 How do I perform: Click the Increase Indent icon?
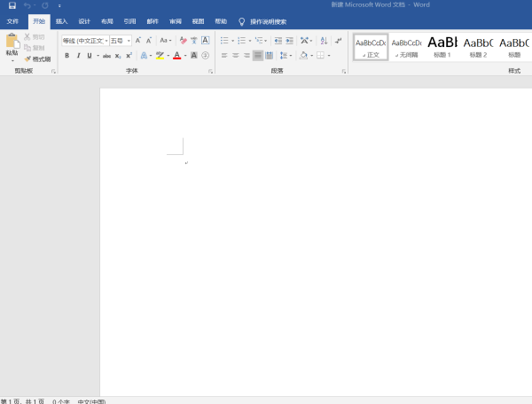coord(290,41)
